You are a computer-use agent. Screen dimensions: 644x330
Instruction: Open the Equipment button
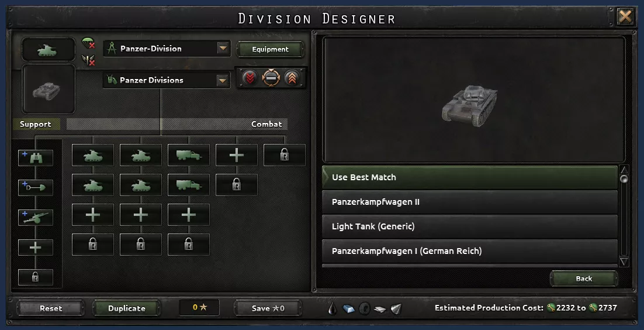click(x=270, y=49)
